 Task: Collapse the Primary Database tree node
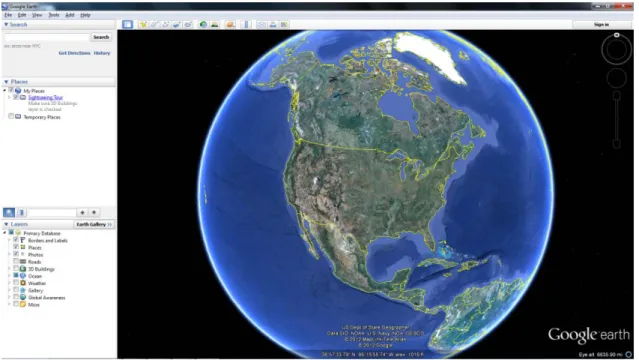5,233
